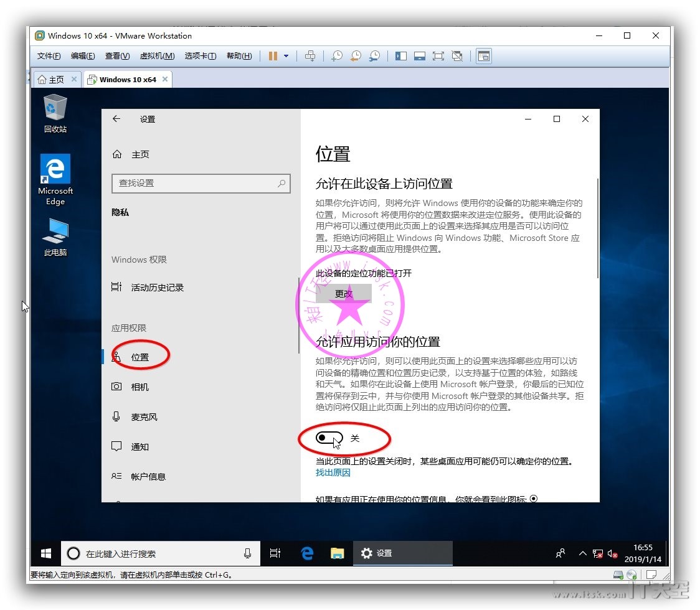Click the search magnifier in 查找设置 box
Viewport: 700px width, 610px height.
tap(281, 184)
